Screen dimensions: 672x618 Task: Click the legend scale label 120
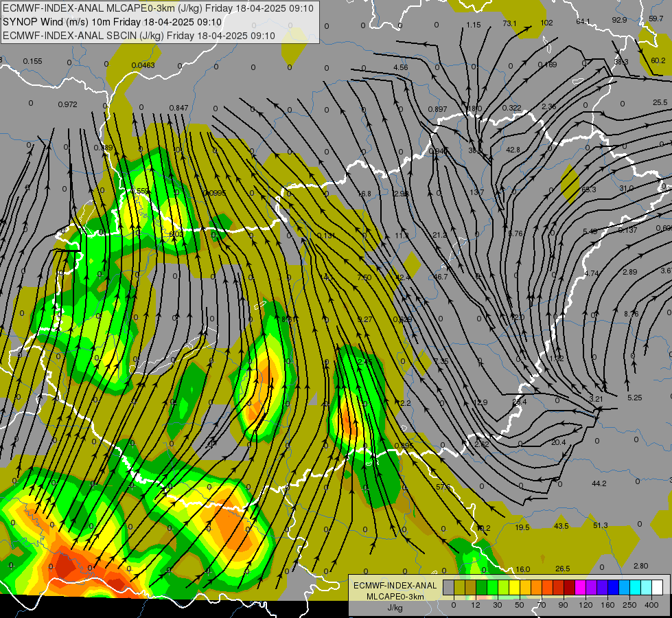click(x=586, y=605)
